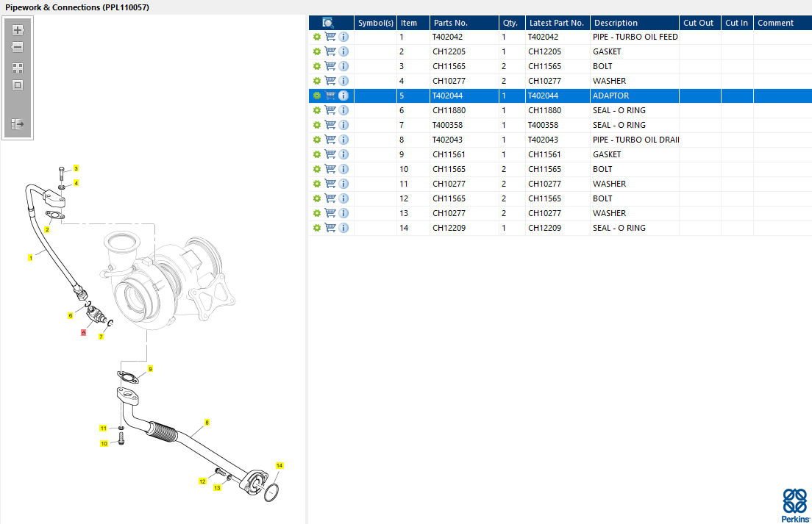Zoom out of the parts diagram

pyautogui.click(x=18, y=47)
